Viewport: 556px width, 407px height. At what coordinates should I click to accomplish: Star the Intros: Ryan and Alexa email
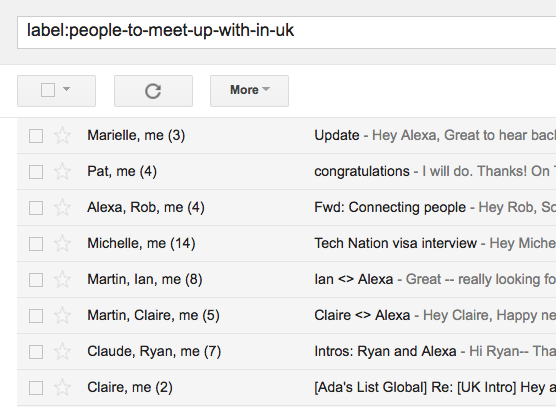62,351
